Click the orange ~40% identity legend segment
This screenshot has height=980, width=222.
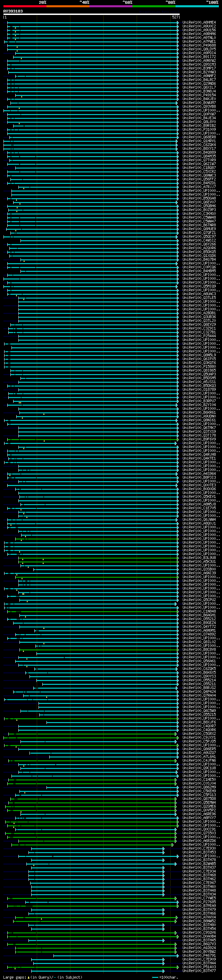pyautogui.click(x=68, y=6)
